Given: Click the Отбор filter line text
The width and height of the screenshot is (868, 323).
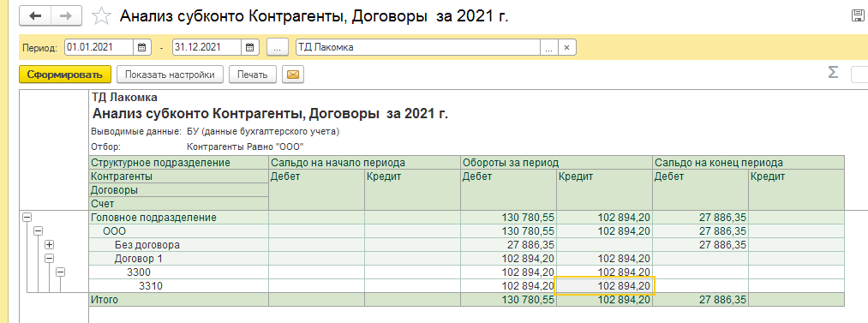Looking at the screenshot, I should click(198, 147).
